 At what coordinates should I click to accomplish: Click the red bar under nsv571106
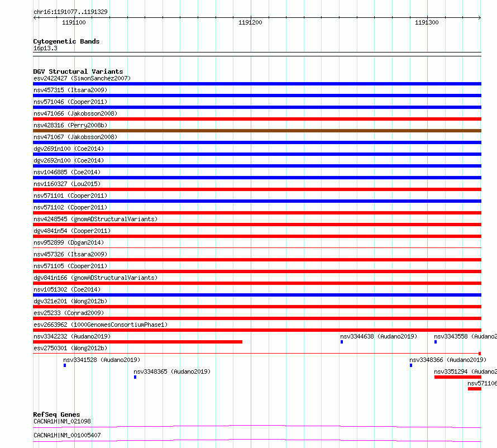[x=475, y=389]
